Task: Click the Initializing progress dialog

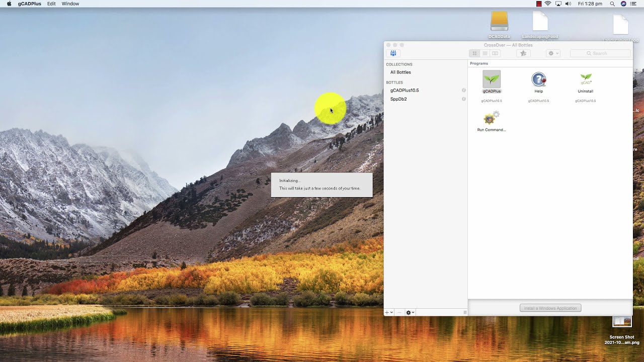Action: [322, 185]
